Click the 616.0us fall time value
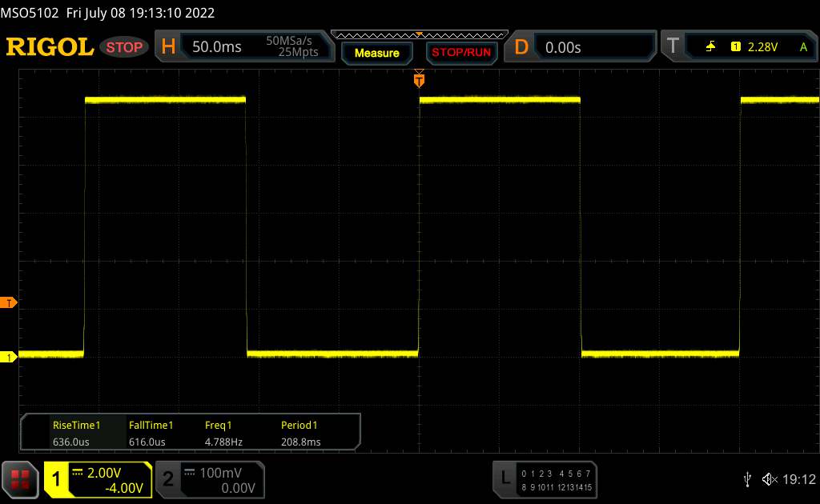Screen dimensions: 820x504 point(147,442)
